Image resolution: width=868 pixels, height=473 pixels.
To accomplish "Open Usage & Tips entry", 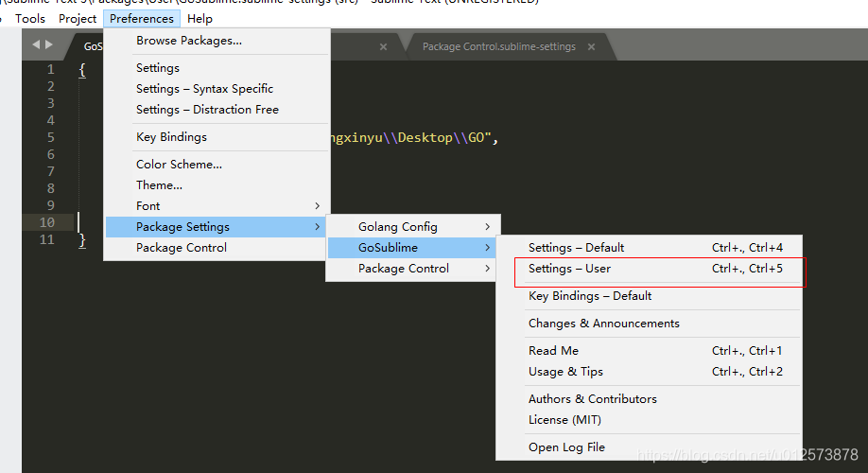I will pyautogui.click(x=649, y=372).
